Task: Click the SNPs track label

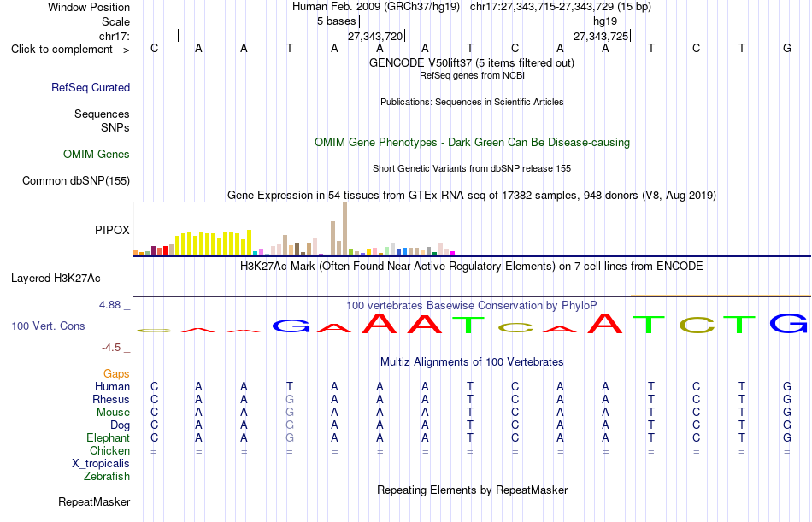Action: [x=115, y=127]
